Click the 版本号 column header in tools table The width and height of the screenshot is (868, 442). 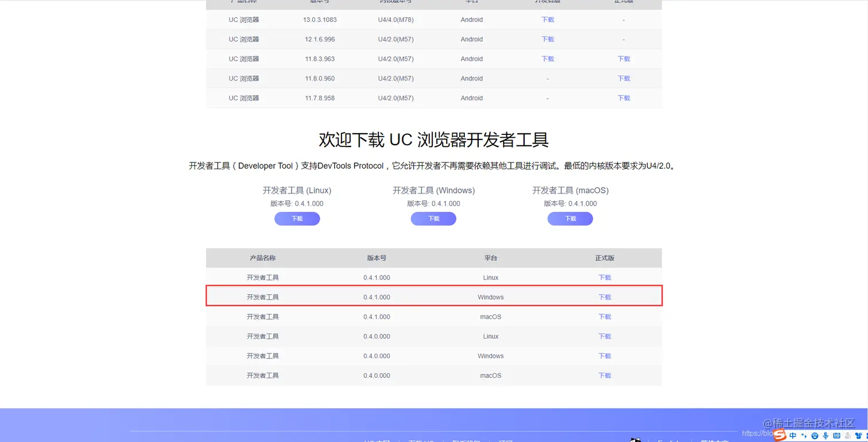377,258
